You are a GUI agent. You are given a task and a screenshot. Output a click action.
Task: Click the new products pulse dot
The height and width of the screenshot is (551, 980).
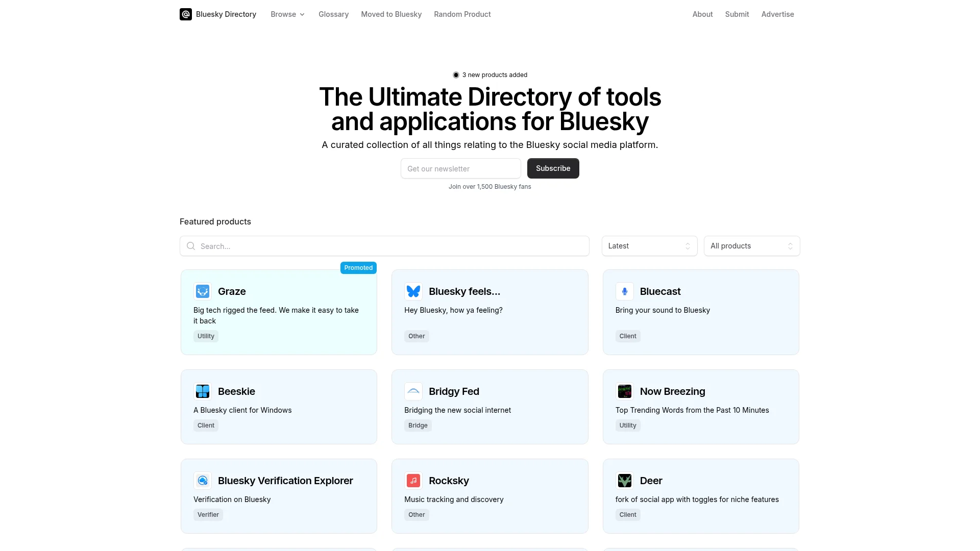[456, 75]
